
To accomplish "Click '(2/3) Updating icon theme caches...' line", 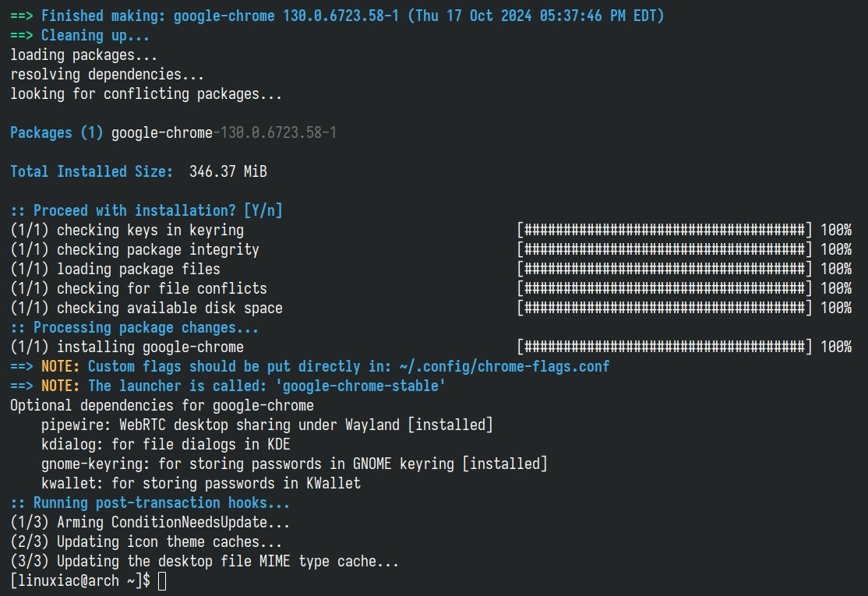I will (146, 541).
